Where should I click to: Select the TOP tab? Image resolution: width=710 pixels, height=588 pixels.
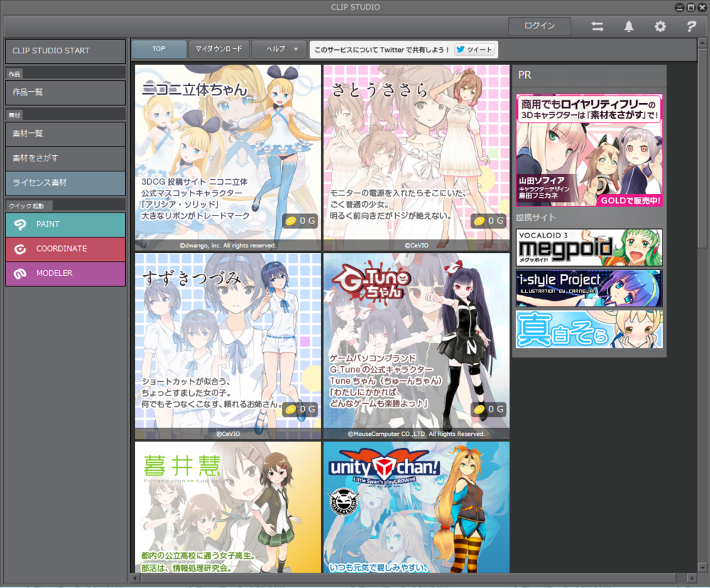point(159,49)
